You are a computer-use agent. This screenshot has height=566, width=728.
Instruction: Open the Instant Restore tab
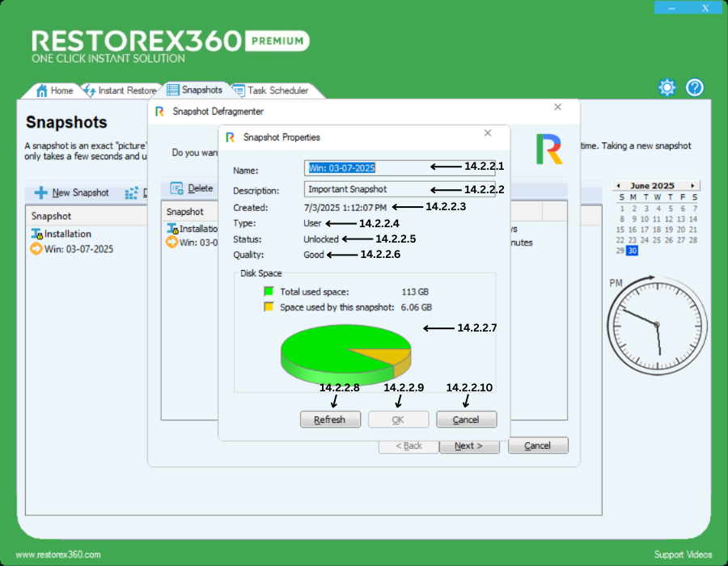126,91
